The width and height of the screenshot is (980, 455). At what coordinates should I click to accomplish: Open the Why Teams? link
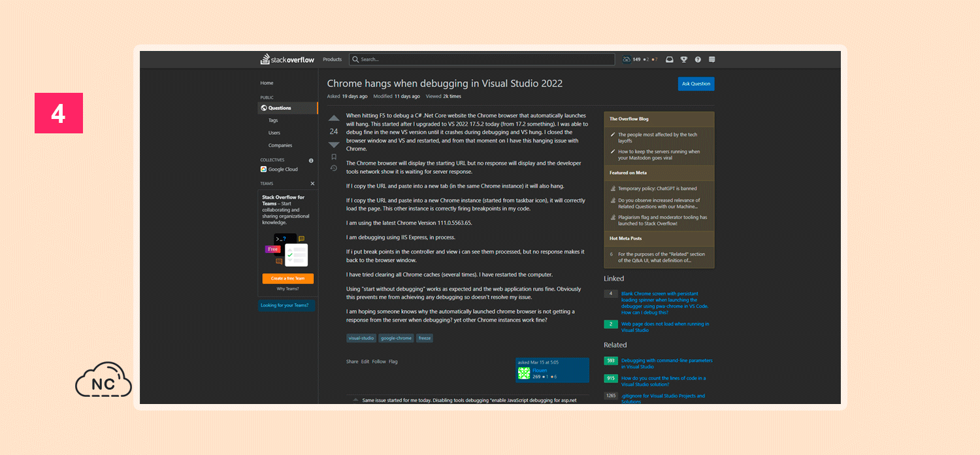point(288,289)
